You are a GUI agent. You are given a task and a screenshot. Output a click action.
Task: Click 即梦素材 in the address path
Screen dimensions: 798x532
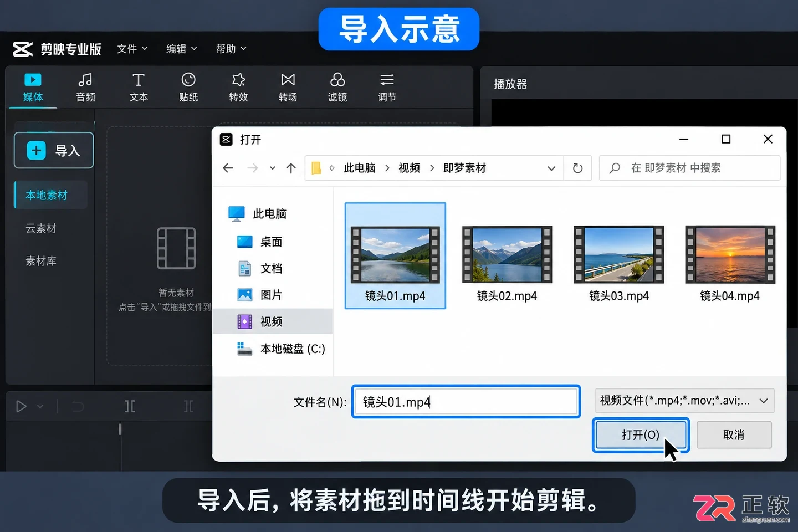pos(464,168)
